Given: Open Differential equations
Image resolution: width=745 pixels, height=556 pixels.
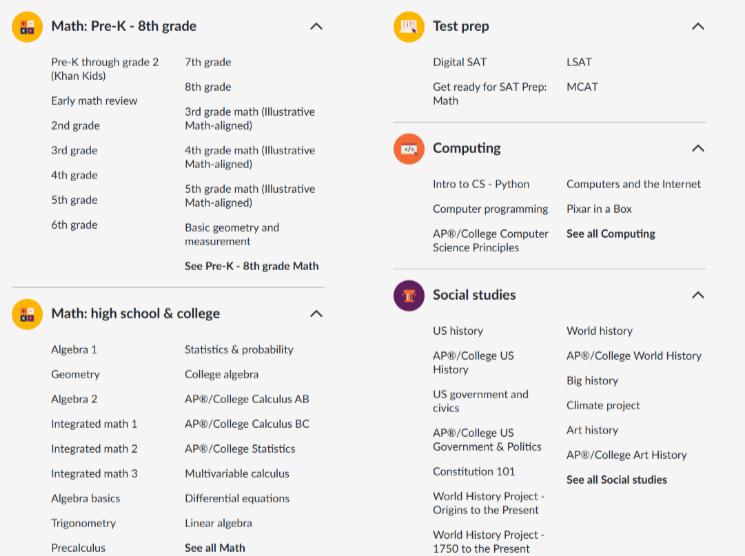Looking at the screenshot, I should click(x=237, y=498).
